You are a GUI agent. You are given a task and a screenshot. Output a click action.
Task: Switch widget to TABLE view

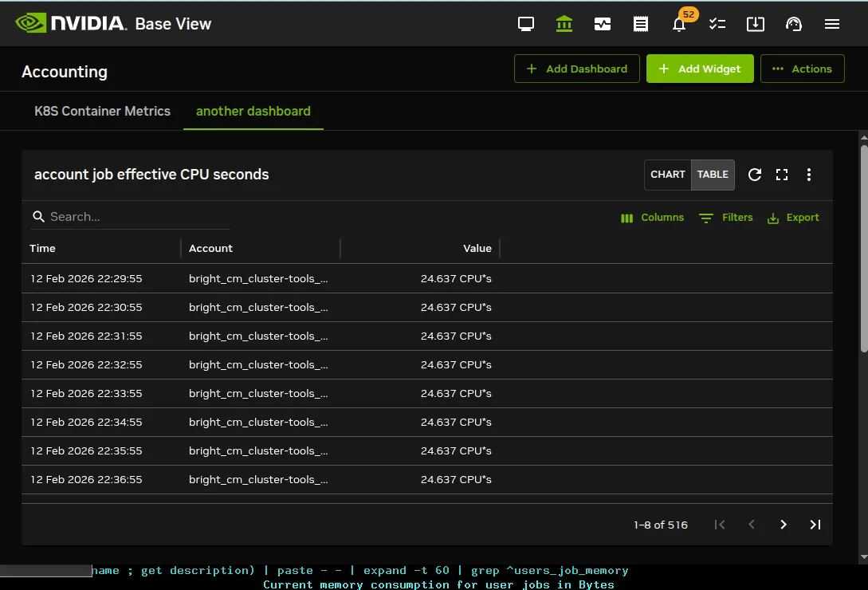tap(713, 175)
